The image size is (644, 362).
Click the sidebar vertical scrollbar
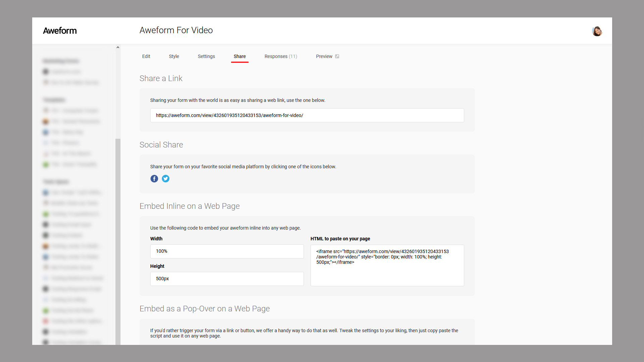(118, 241)
